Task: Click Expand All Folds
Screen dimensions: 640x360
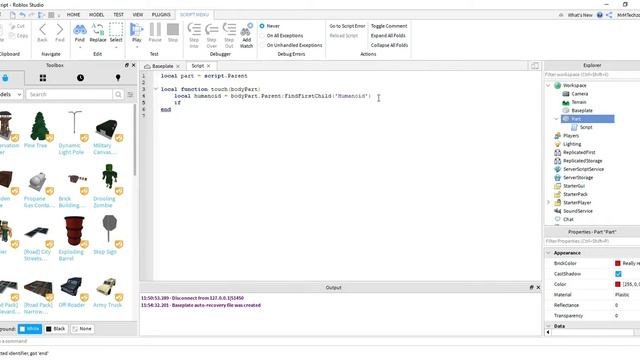Action: 388,36
